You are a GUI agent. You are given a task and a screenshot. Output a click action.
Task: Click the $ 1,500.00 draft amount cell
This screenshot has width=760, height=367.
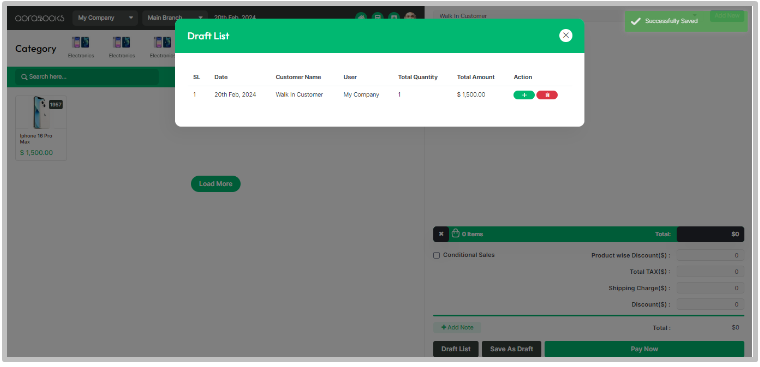471,95
